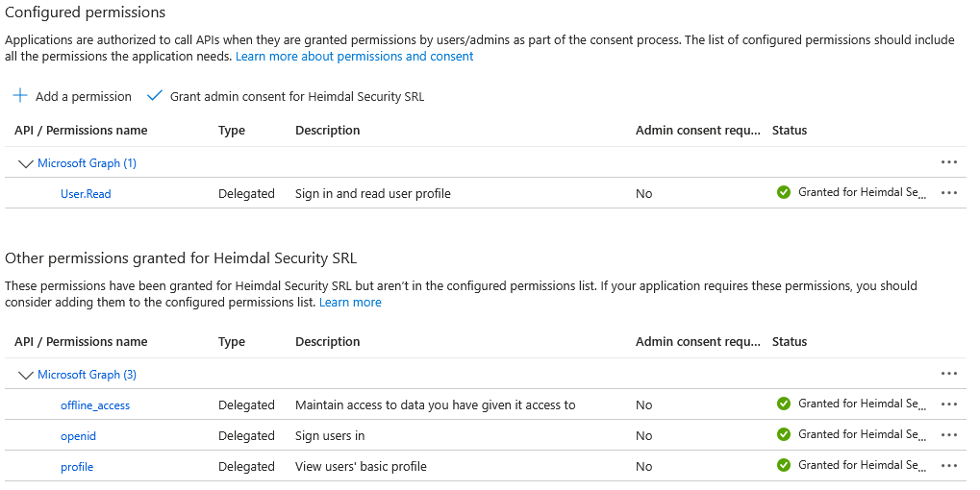The width and height of the screenshot is (980, 490).
Task: Click Other permissions granted for Heimdal Security heading
Action: coord(181,258)
